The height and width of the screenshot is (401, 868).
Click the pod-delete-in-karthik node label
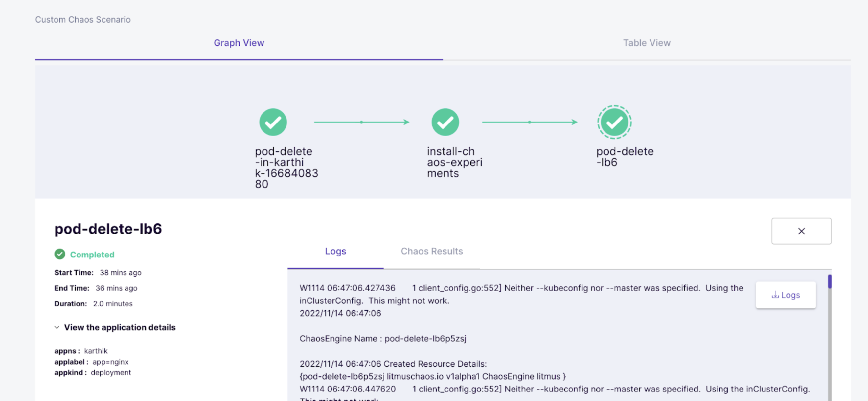[x=286, y=167]
